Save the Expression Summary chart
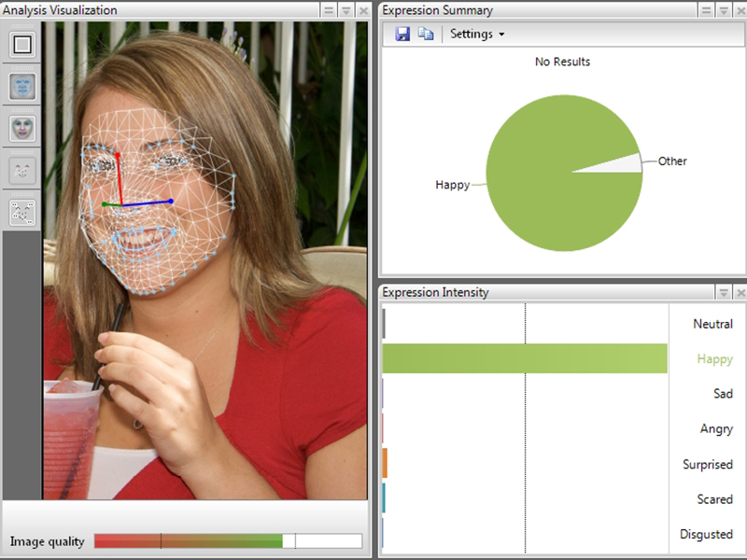This screenshot has height=560, width=747. tap(402, 34)
